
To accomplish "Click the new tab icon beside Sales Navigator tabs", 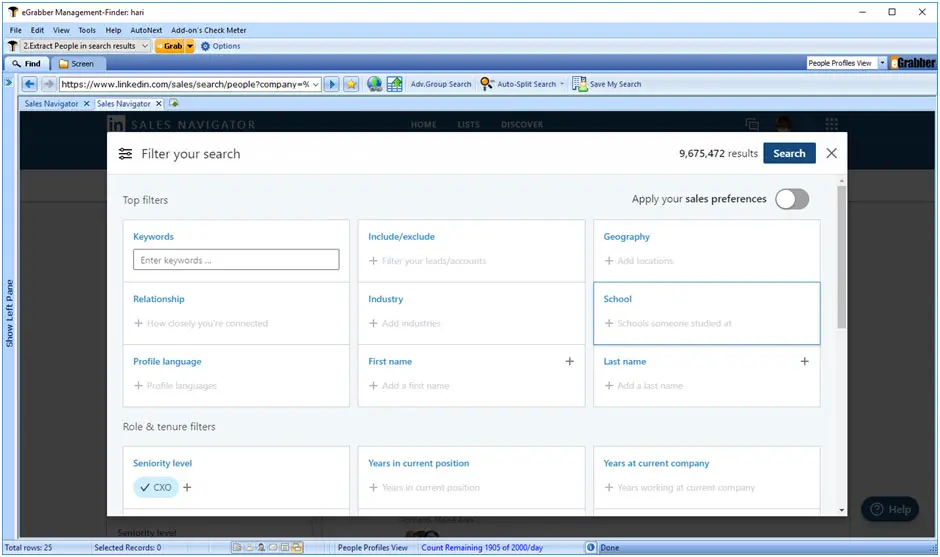I will 174,103.
